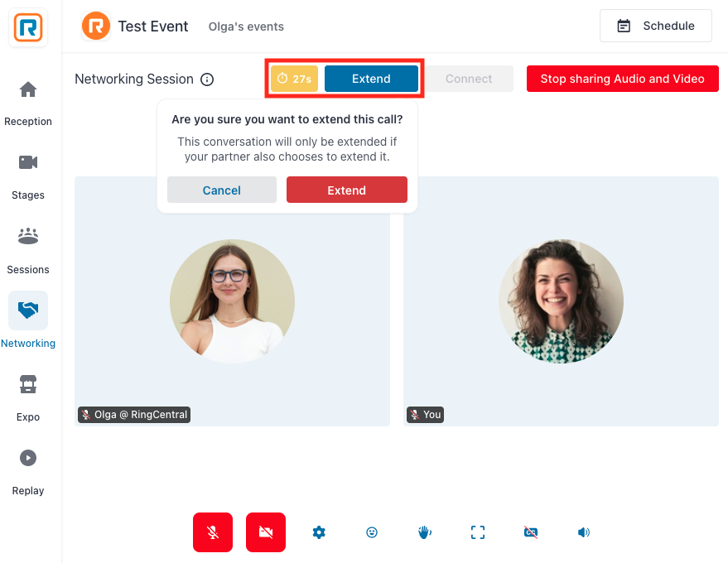Click the Test Event title
728x563 pixels.
tap(153, 26)
